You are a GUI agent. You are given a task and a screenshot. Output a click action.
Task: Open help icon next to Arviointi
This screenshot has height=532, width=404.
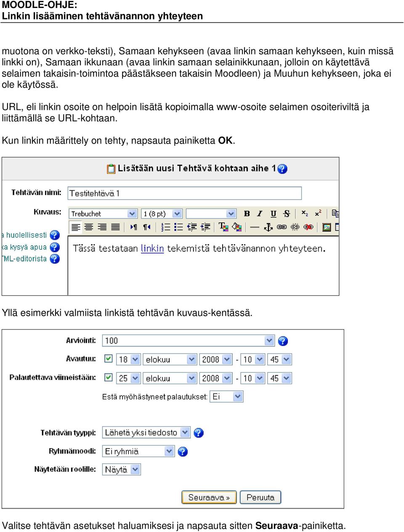click(x=283, y=341)
